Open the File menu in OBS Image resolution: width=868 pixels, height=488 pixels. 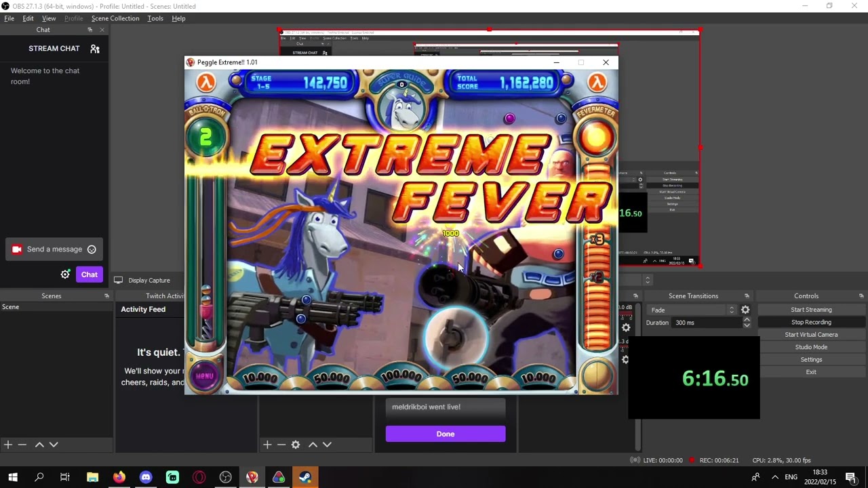pyautogui.click(x=9, y=18)
